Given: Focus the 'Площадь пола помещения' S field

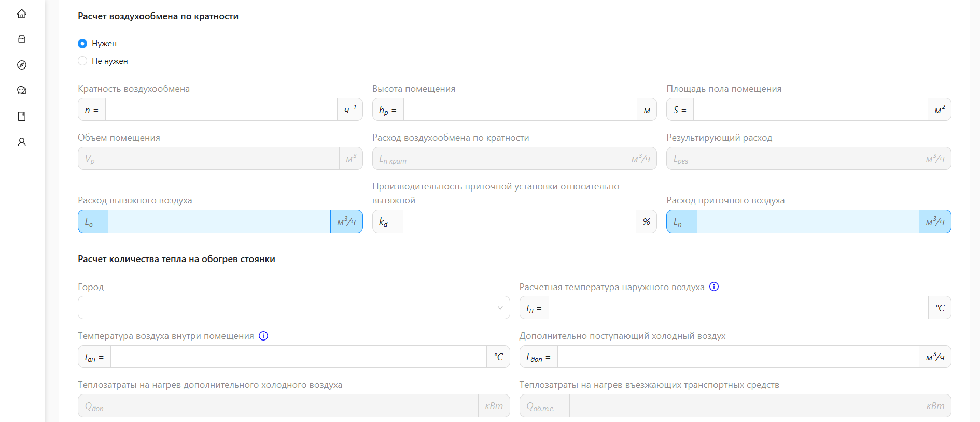Looking at the screenshot, I should click(810, 110).
